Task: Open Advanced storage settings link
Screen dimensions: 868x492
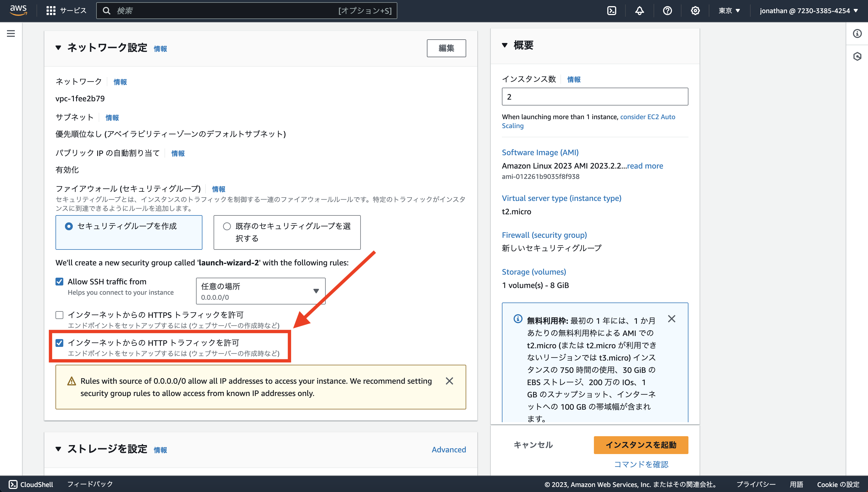Action: point(449,449)
